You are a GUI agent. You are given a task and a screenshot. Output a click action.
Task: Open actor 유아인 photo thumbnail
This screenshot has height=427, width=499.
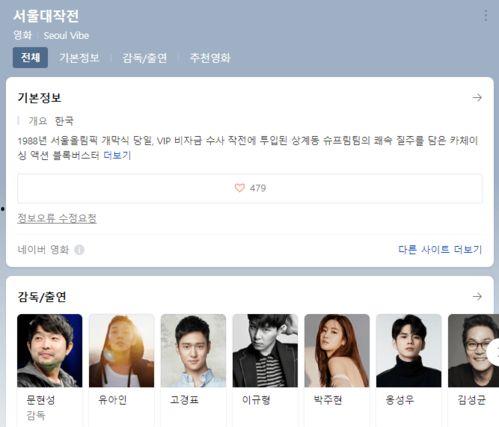pos(122,350)
